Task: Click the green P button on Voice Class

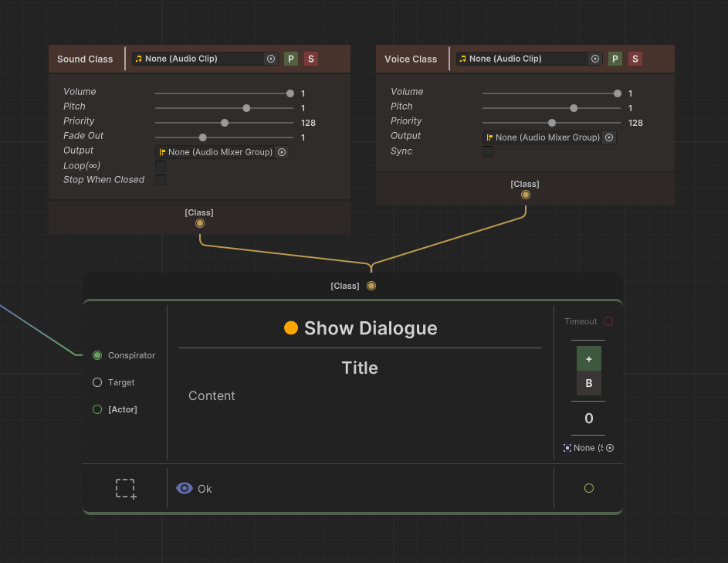Action: click(x=615, y=59)
